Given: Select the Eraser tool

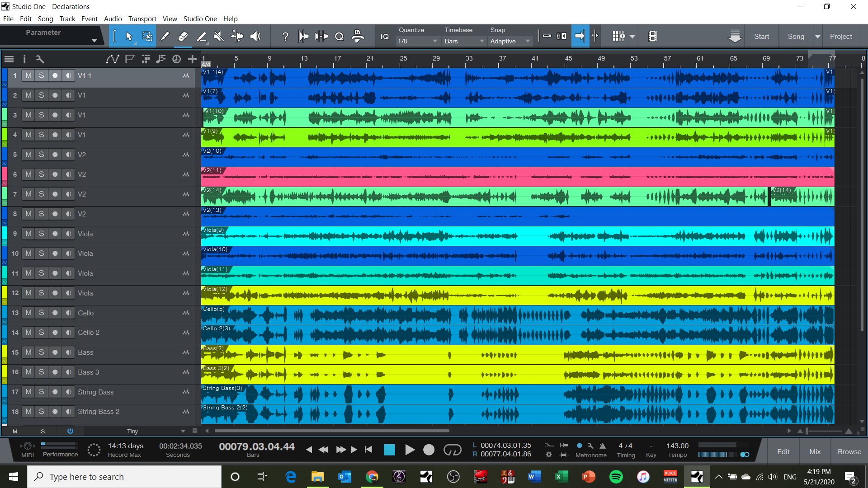Looking at the screenshot, I should [183, 37].
